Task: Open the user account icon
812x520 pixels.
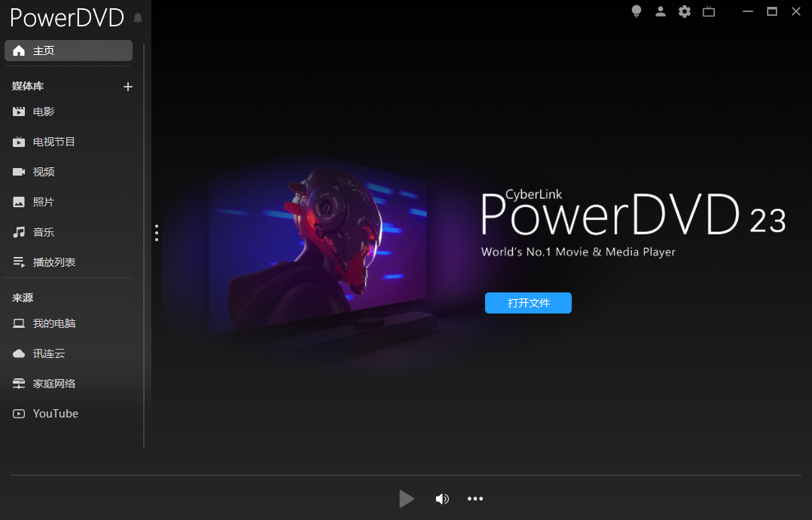Action: [x=661, y=11]
